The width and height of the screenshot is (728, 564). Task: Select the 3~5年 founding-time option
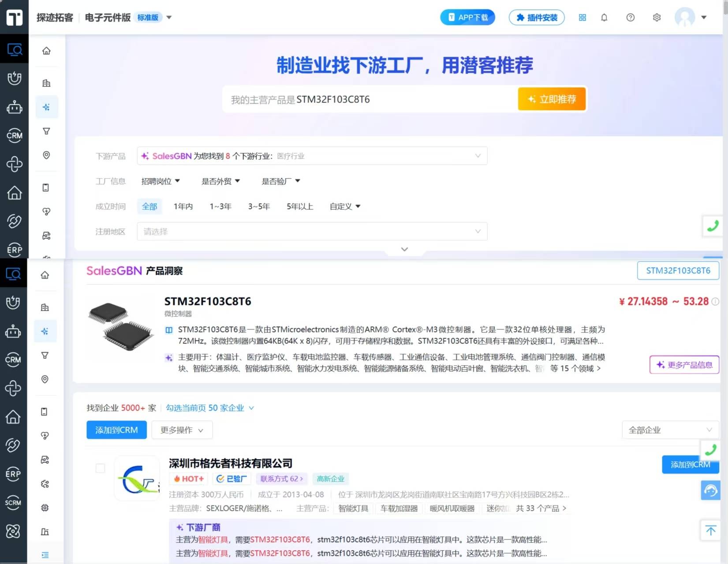pyautogui.click(x=259, y=206)
